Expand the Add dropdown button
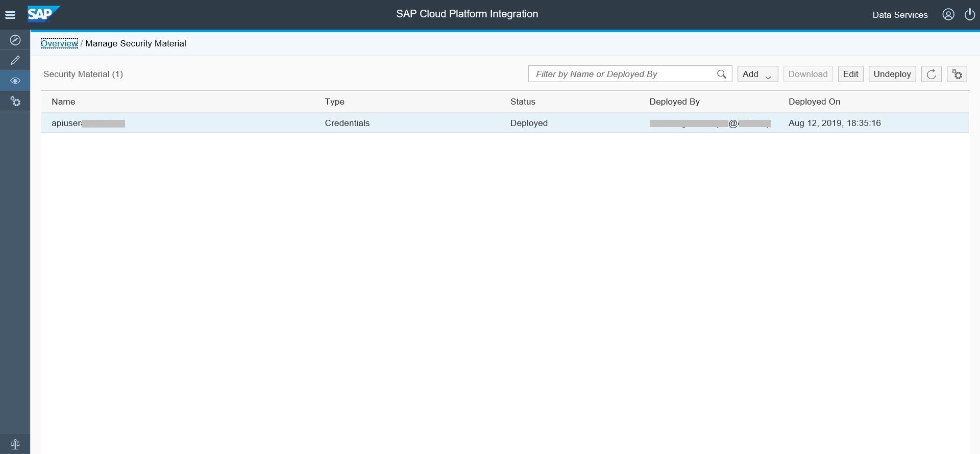This screenshot has width=980, height=454. pyautogui.click(x=757, y=74)
